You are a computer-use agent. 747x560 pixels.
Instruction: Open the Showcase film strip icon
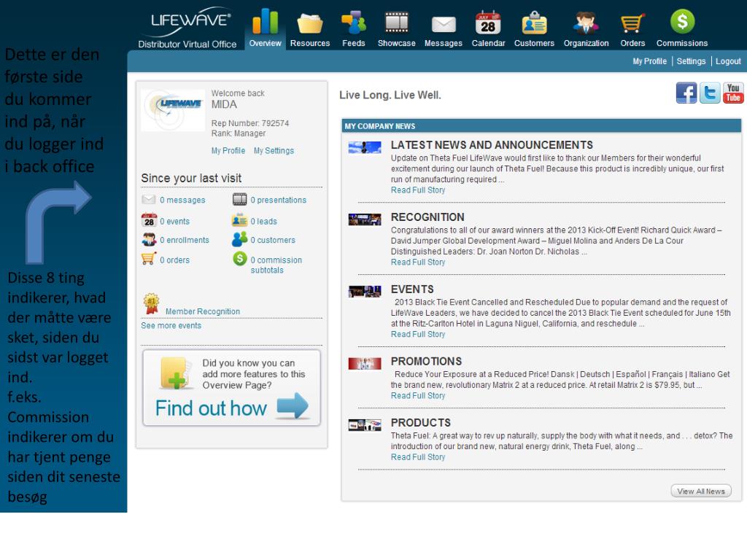[396, 23]
